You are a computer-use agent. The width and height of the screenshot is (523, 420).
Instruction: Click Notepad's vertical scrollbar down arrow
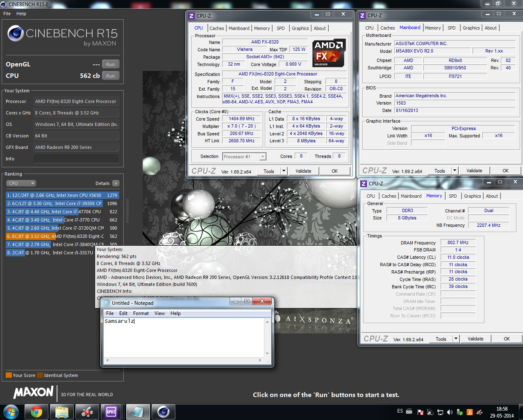(x=267, y=354)
